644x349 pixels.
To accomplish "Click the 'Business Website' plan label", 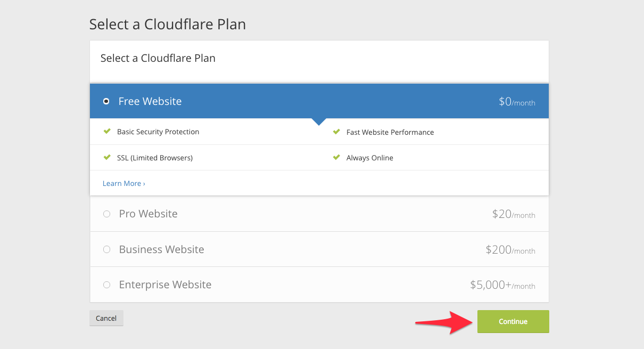I will 162,249.
